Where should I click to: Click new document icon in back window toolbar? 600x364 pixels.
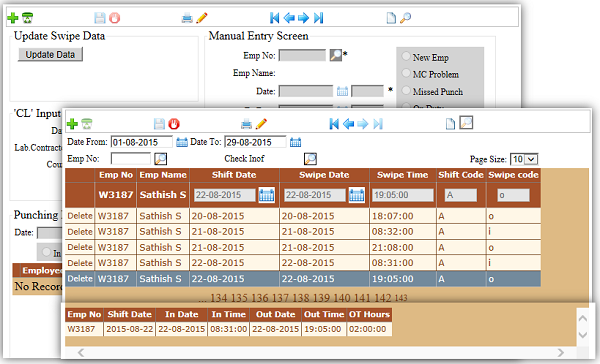tap(391, 18)
